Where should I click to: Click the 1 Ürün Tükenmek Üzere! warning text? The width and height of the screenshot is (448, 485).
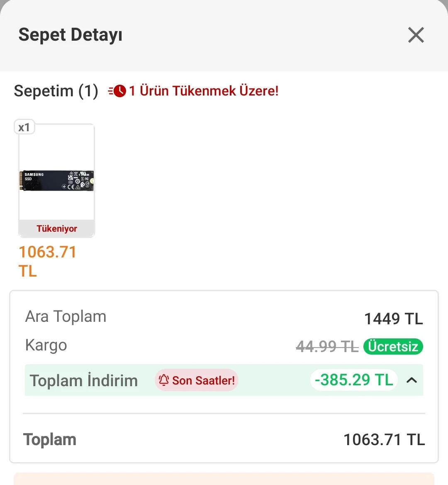pyautogui.click(x=203, y=91)
